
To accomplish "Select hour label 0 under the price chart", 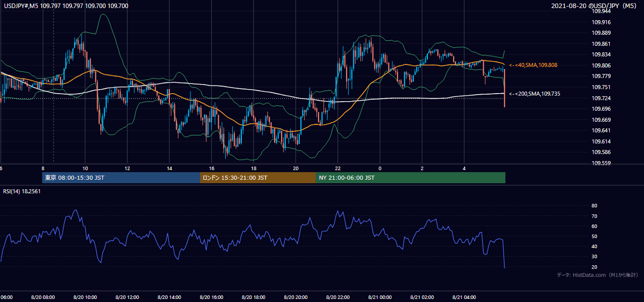I will (380, 168).
